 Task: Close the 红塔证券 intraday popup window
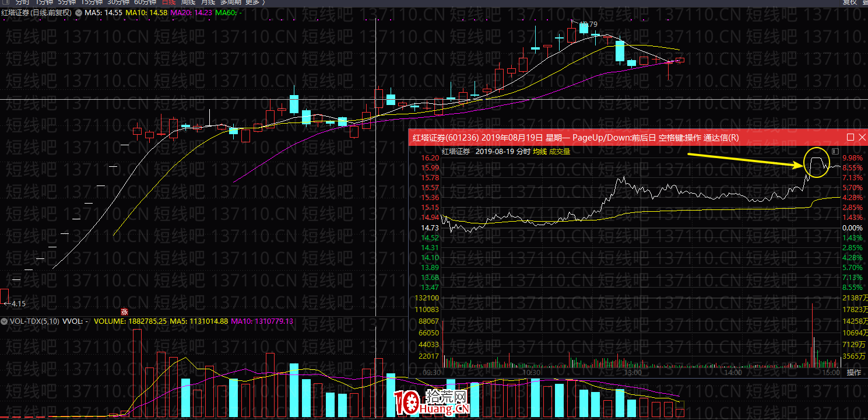tap(863, 137)
